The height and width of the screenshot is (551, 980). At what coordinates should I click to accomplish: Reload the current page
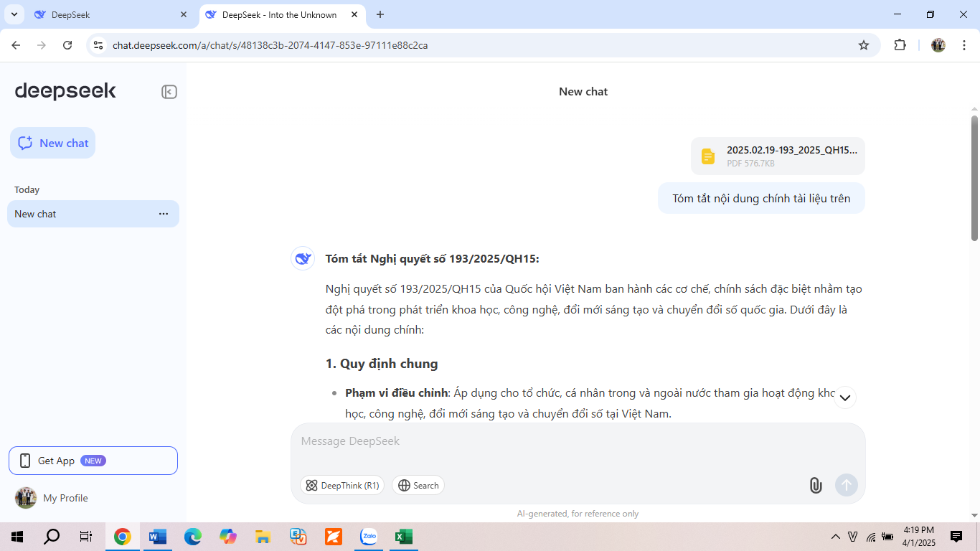(x=67, y=45)
